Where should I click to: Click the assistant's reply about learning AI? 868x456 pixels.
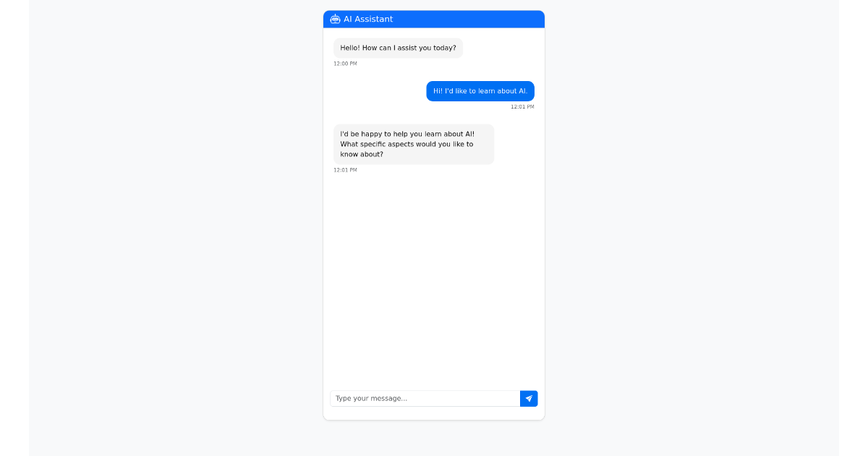tap(414, 143)
